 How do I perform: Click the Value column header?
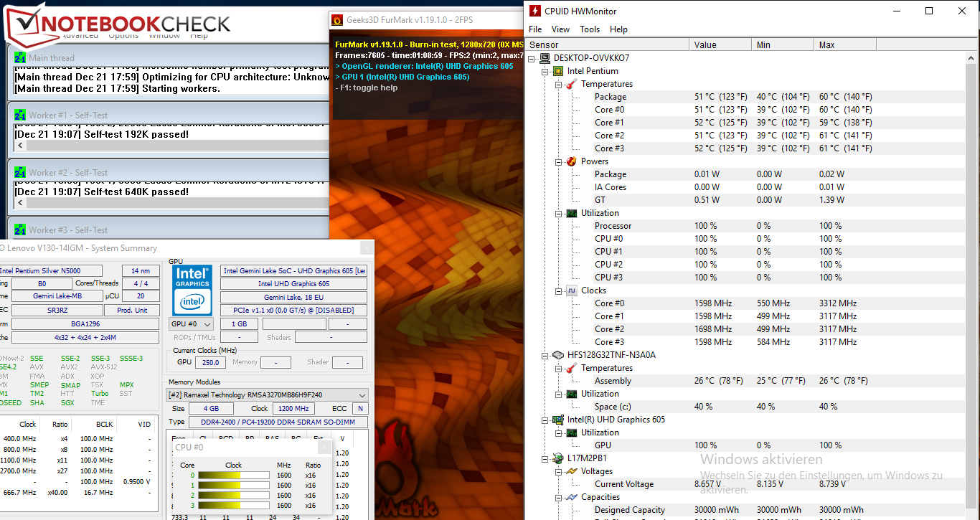pyautogui.click(x=720, y=44)
